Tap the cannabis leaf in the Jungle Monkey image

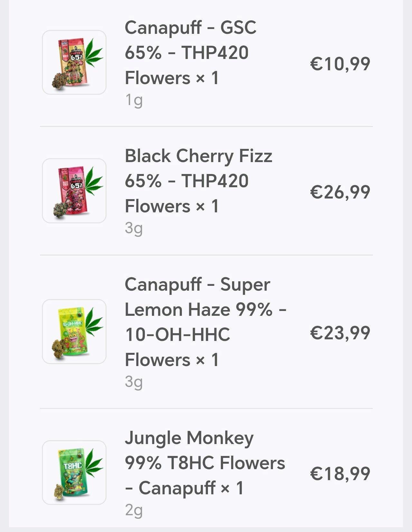[x=94, y=462]
